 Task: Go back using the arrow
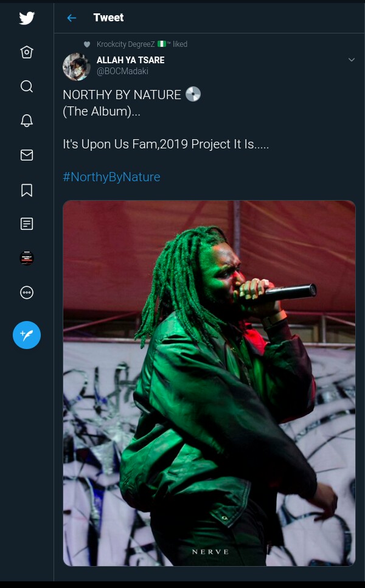click(x=71, y=18)
